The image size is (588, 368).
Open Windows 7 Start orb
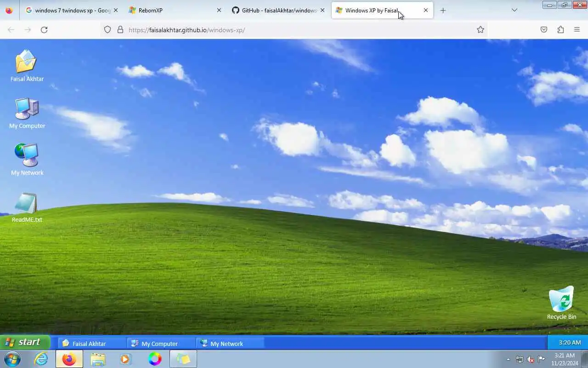[x=12, y=359]
